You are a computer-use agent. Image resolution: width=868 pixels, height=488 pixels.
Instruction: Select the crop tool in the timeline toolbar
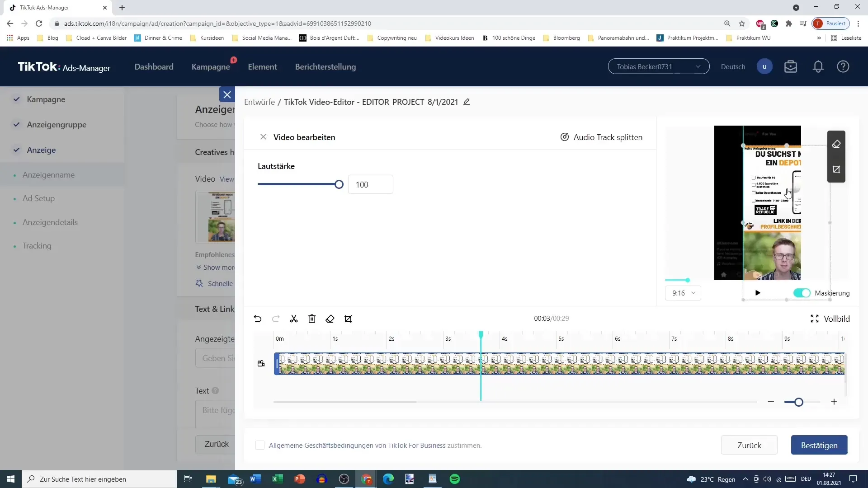tap(348, 319)
